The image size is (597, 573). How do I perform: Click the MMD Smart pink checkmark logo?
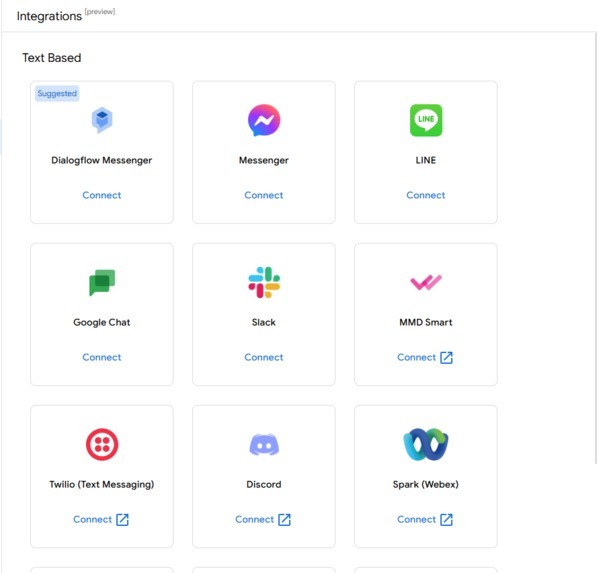[426, 282]
